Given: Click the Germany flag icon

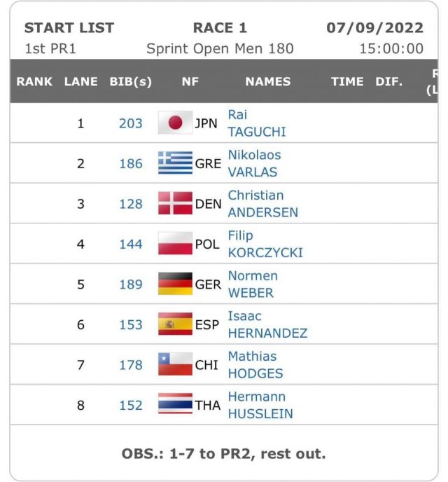Looking at the screenshot, I should pos(175,284).
